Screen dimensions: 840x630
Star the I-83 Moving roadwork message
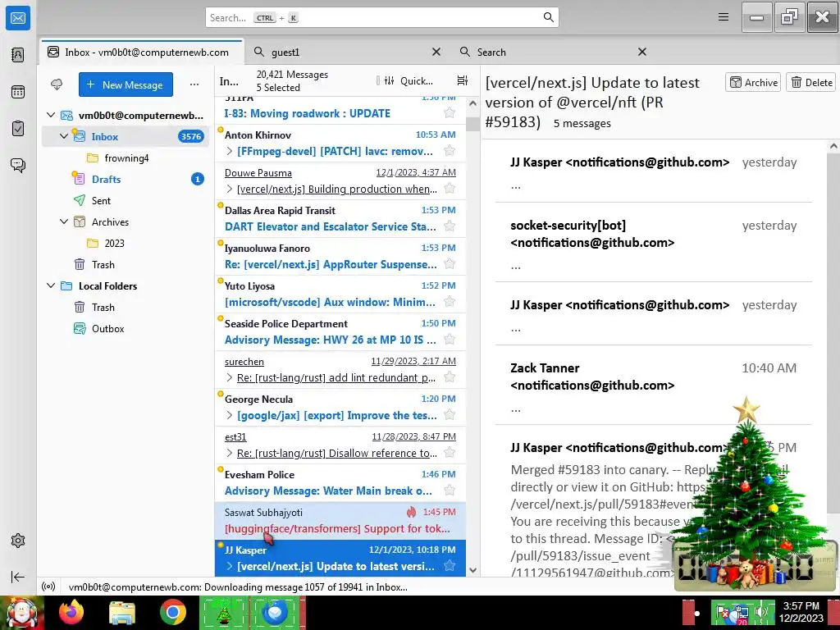[450, 113]
